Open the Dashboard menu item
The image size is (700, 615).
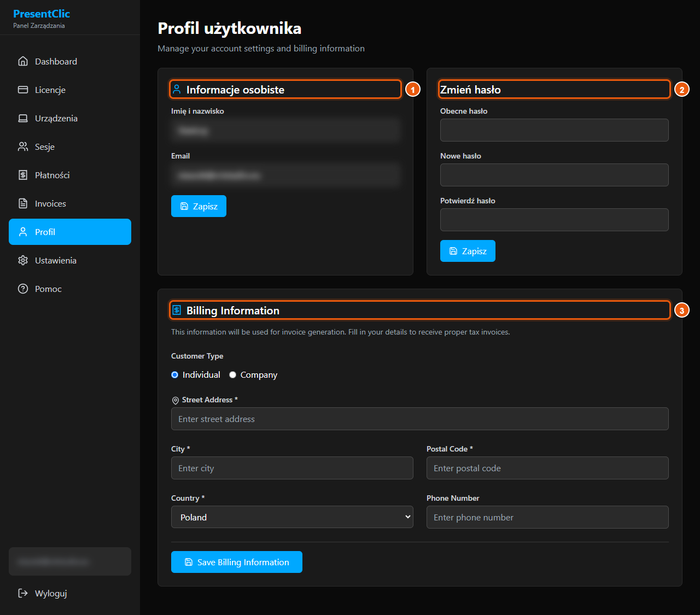[x=70, y=61]
